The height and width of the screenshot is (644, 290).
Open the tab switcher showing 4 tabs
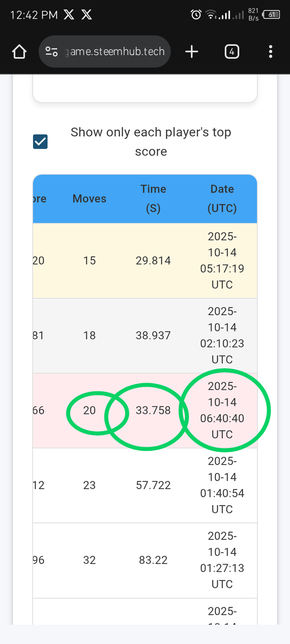(232, 52)
